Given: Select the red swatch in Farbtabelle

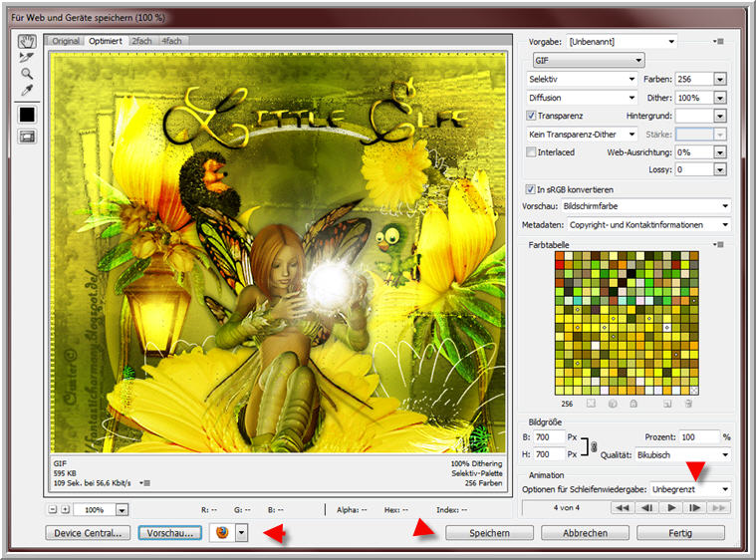Looking at the screenshot, I should (560, 265).
